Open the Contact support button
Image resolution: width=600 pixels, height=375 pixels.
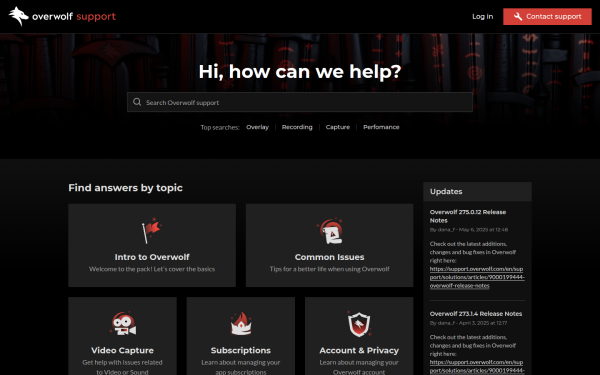[547, 16]
